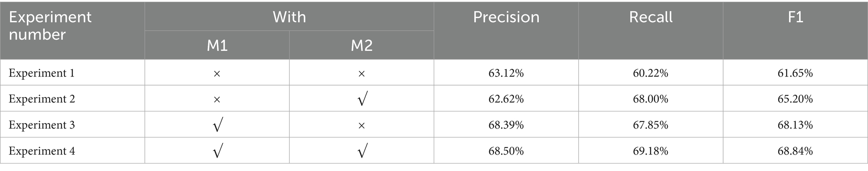Click the 63.12% precision value
Viewport: 868px width, 171px height.
[x=506, y=73]
